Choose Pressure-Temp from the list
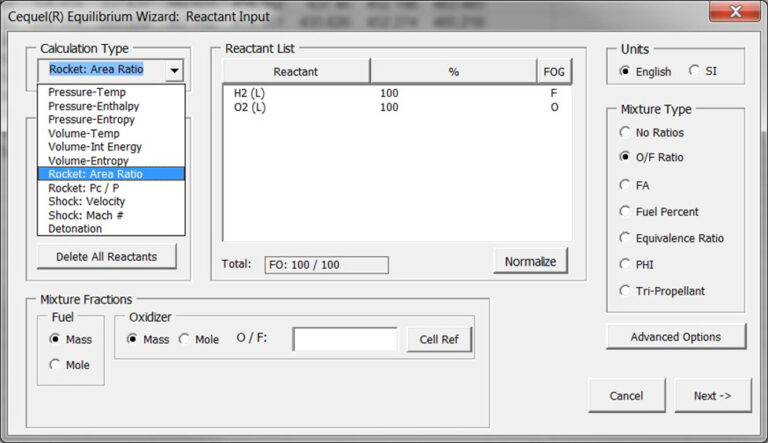The height and width of the screenshot is (443, 768). click(x=111, y=92)
